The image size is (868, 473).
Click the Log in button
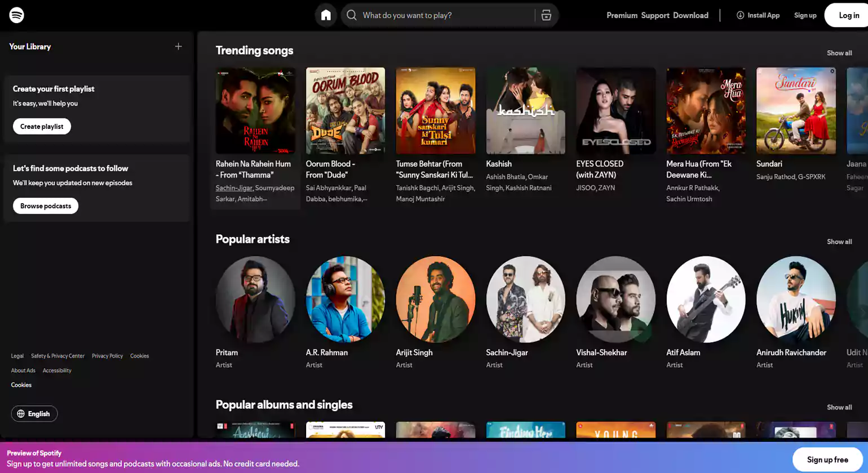[x=848, y=15]
